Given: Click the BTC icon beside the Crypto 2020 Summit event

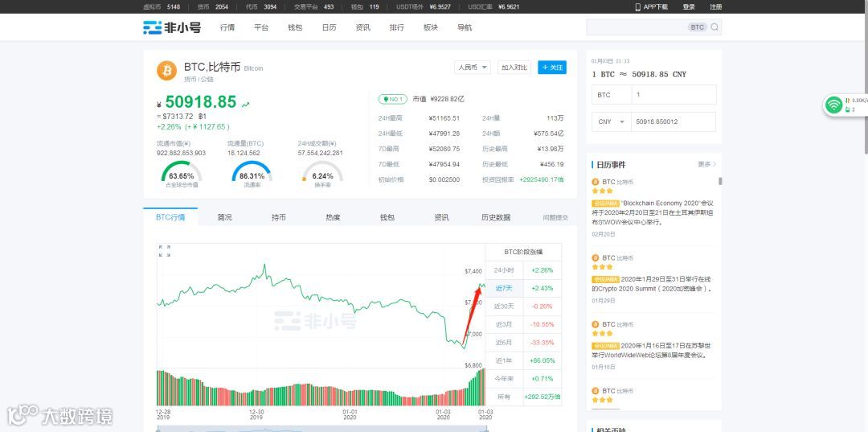Looking at the screenshot, I should [595, 257].
